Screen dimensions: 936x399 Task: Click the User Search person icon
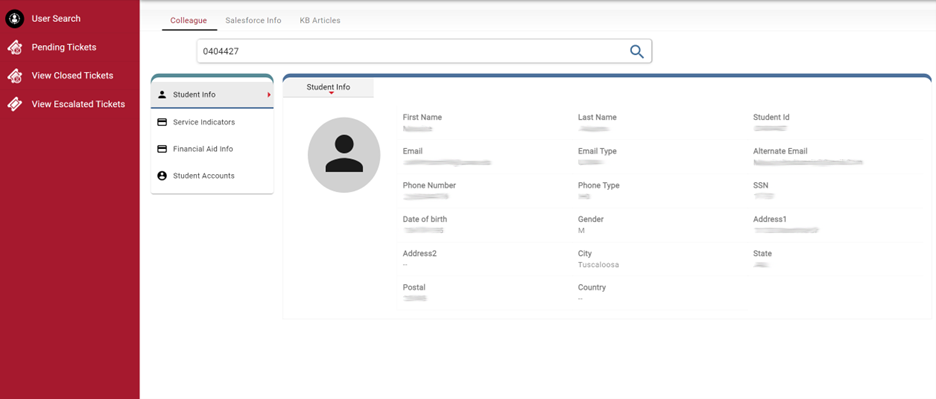point(15,19)
